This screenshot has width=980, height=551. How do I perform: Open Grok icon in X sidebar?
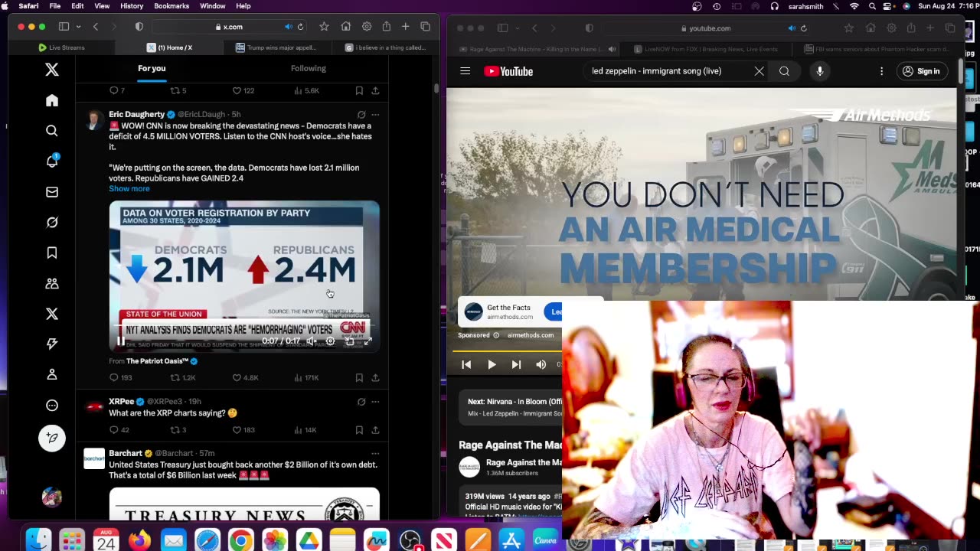[x=52, y=222]
